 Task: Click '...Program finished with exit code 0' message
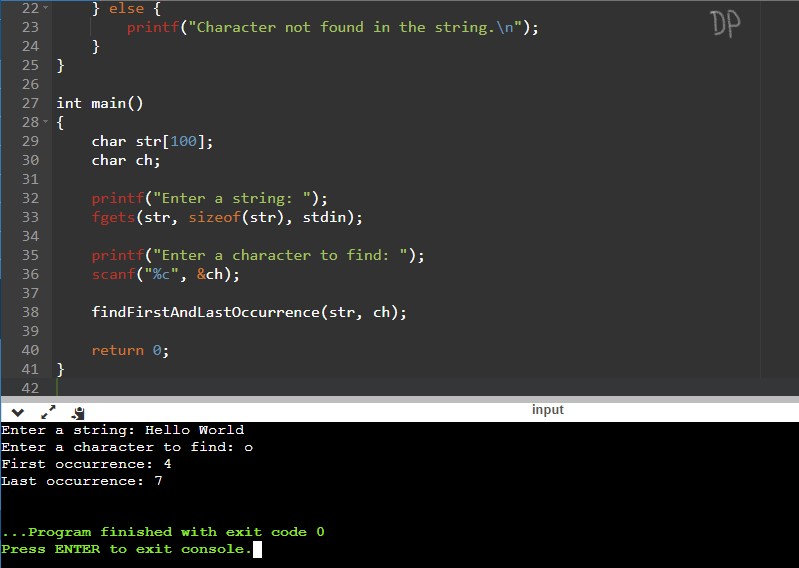[x=163, y=532]
